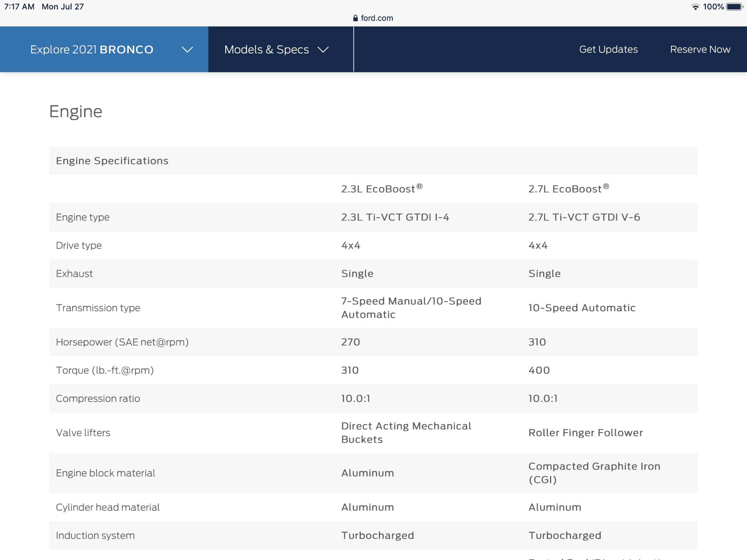Select the Valve lifters row label

pyautogui.click(x=83, y=433)
